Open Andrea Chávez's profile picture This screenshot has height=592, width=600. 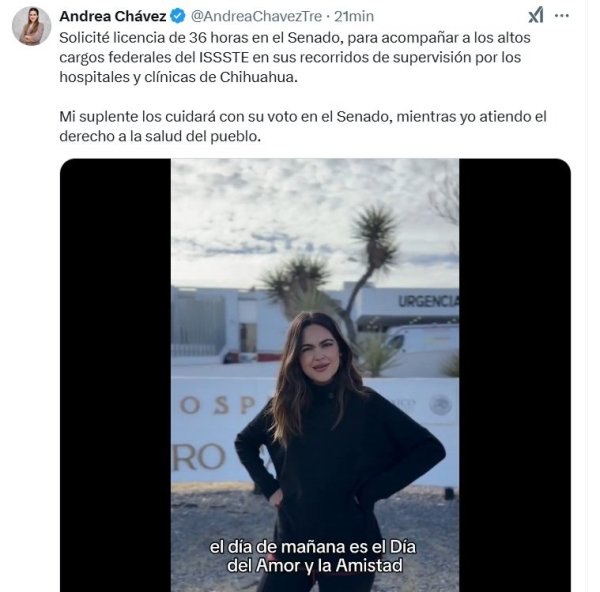click(31, 26)
